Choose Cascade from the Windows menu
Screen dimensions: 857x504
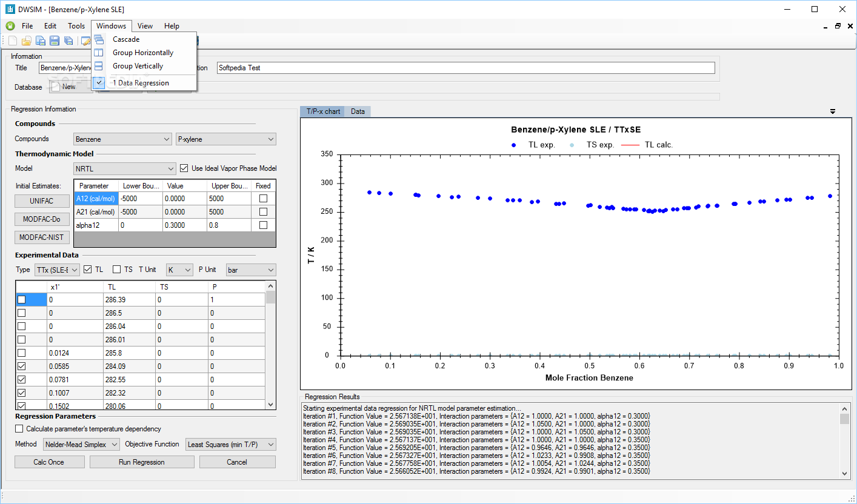[144, 39]
